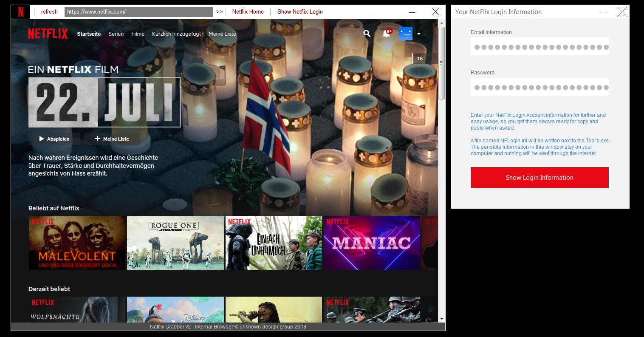Click the URL address field
The image size is (644, 337).
coord(139,12)
